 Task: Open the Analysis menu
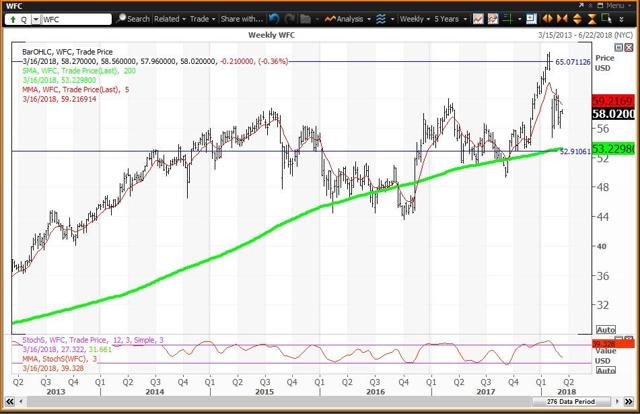coord(348,19)
